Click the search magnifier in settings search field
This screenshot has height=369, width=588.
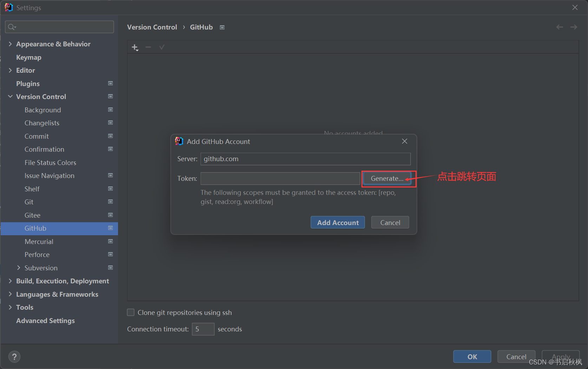(x=12, y=27)
